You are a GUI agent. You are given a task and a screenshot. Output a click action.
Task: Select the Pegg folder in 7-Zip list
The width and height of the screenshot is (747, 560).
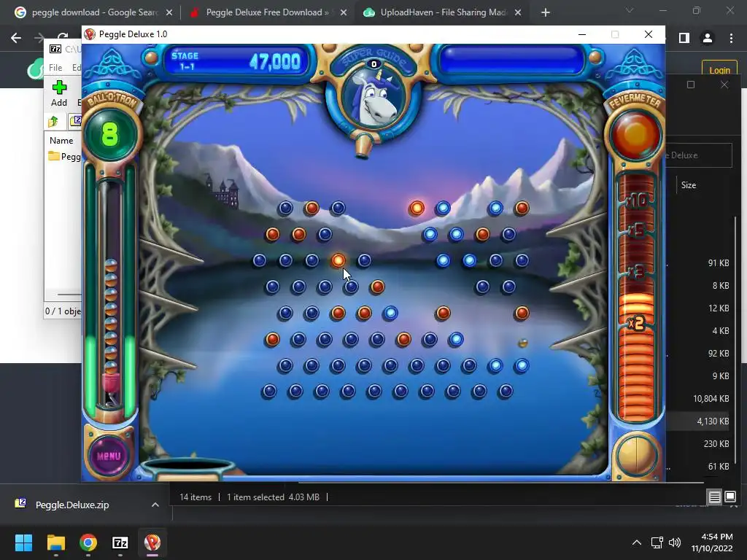pos(65,156)
